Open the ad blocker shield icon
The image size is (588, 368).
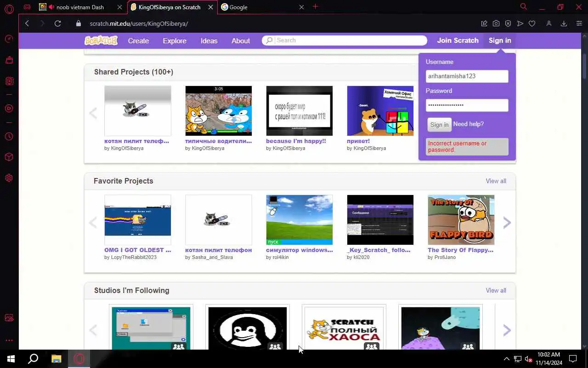click(x=508, y=23)
